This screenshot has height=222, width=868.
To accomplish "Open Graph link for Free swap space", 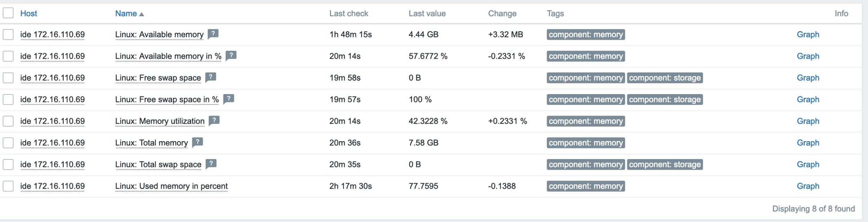I will [x=808, y=78].
